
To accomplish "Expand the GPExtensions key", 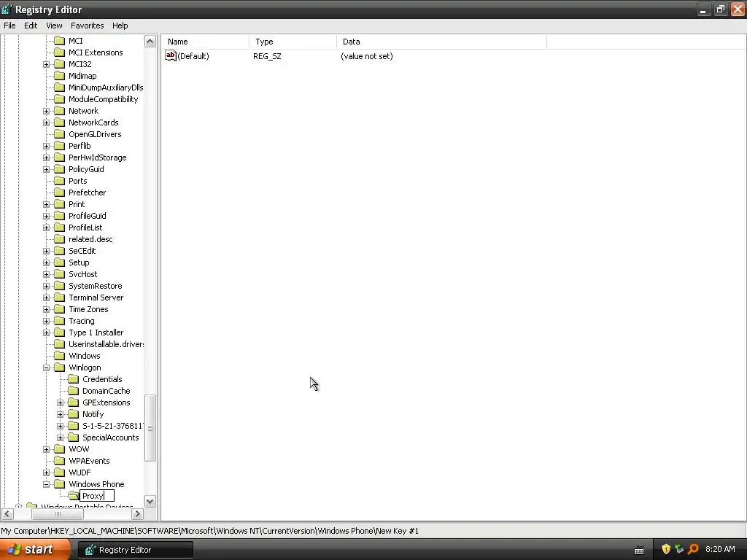I will click(x=60, y=402).
